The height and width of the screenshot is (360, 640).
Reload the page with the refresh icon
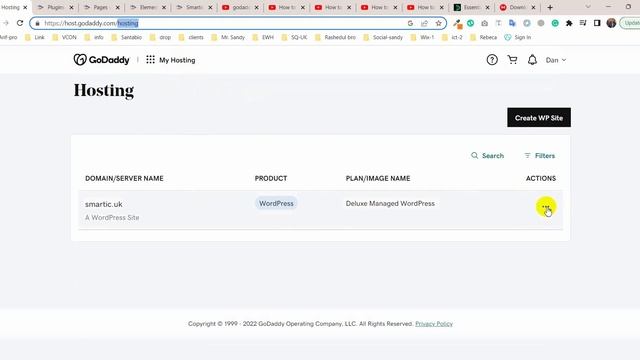coord(20,23)
